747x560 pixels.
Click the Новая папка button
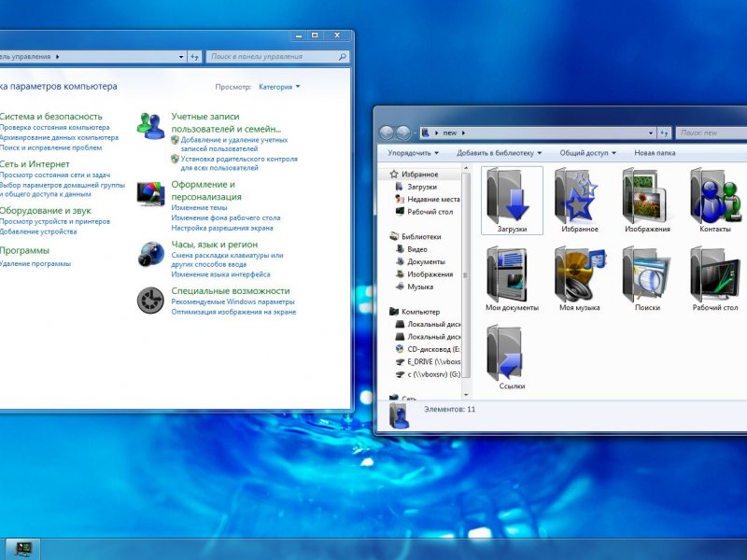655,153
